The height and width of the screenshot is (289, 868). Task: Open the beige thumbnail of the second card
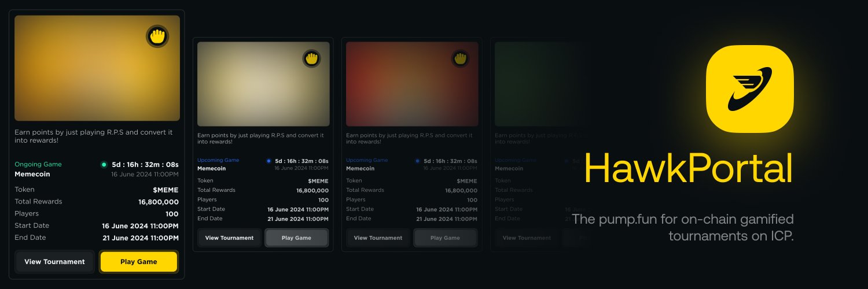(263, 84)
